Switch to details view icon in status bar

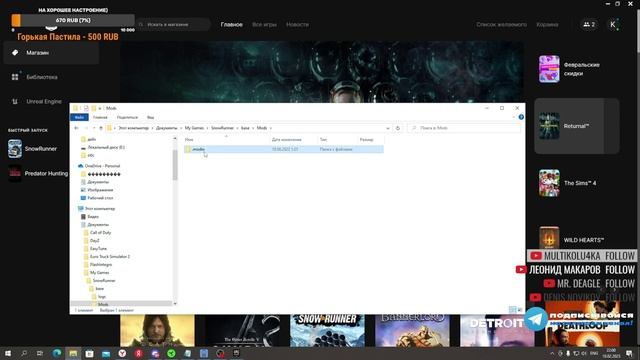coord(513,310)
